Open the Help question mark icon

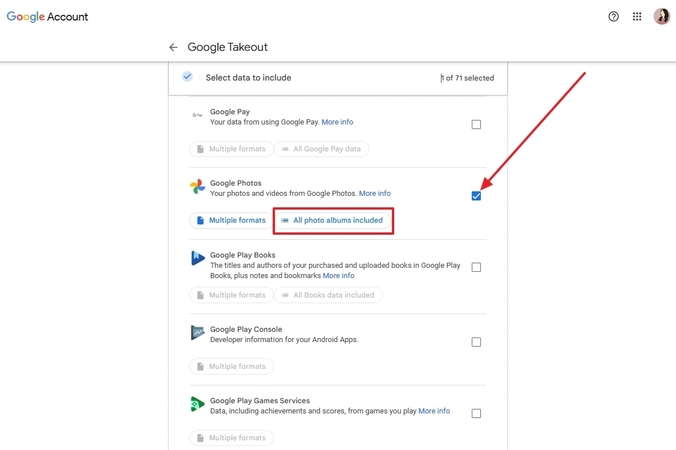[613, 17]
